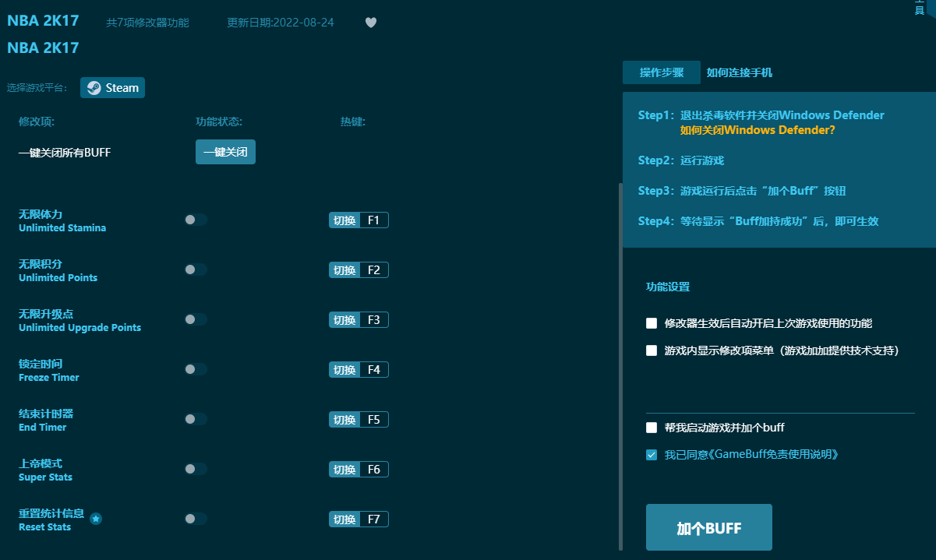Click 切换 for the F6 hotkey
Image resolution: width=936 pixels, height=560 pixels.
point(344,470)
